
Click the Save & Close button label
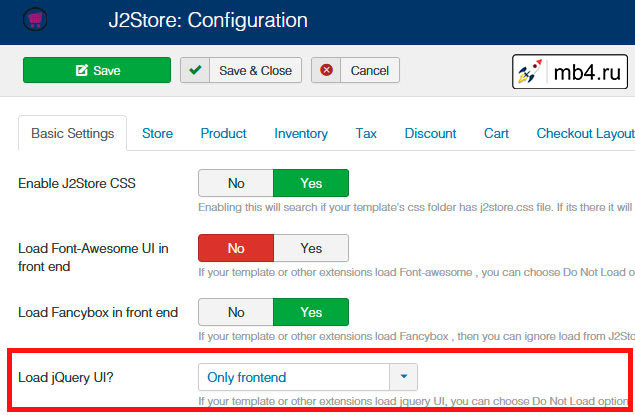(256, 70)
